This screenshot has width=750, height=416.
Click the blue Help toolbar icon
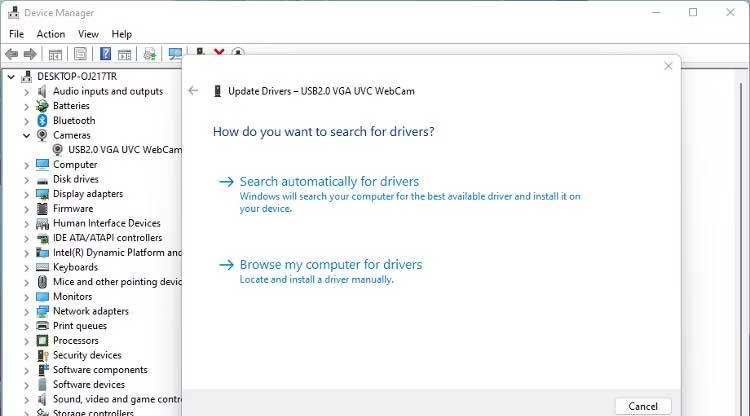105,54
